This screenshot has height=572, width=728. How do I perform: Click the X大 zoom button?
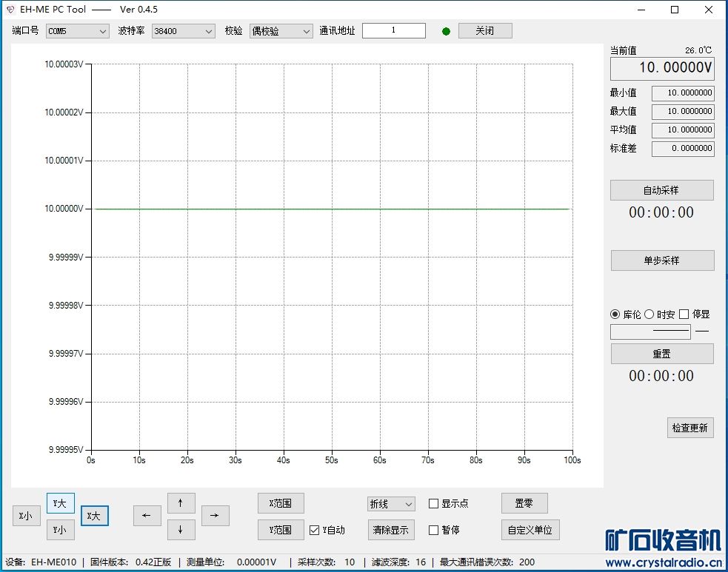pyautogui.click(x=95, y=516)
